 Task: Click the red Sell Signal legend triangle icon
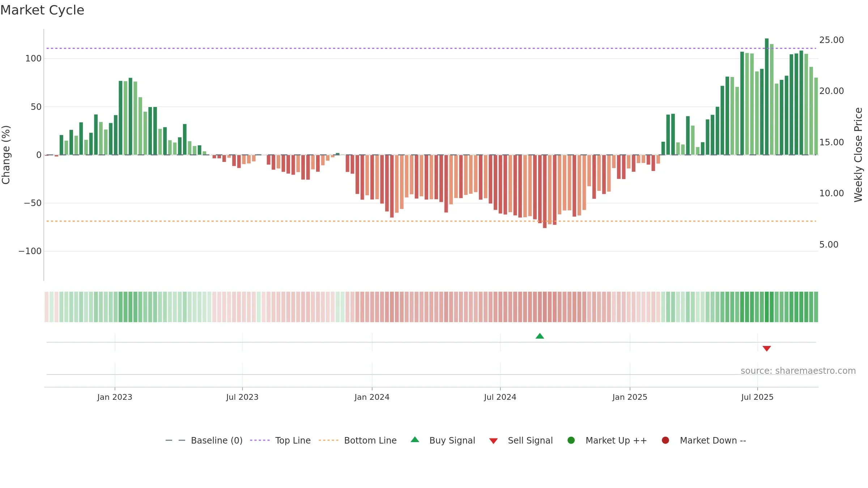click(493, 441)
